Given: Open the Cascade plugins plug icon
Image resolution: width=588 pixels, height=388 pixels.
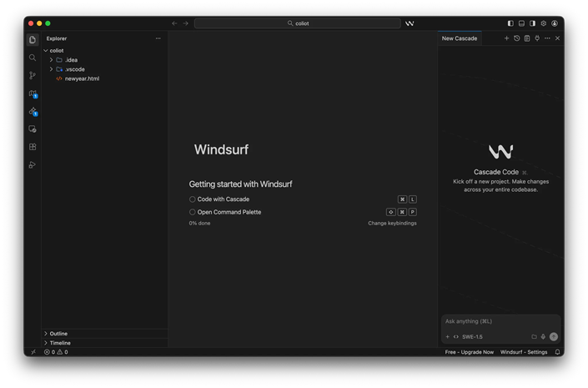Looking at the screenshot, I should 537,38.
